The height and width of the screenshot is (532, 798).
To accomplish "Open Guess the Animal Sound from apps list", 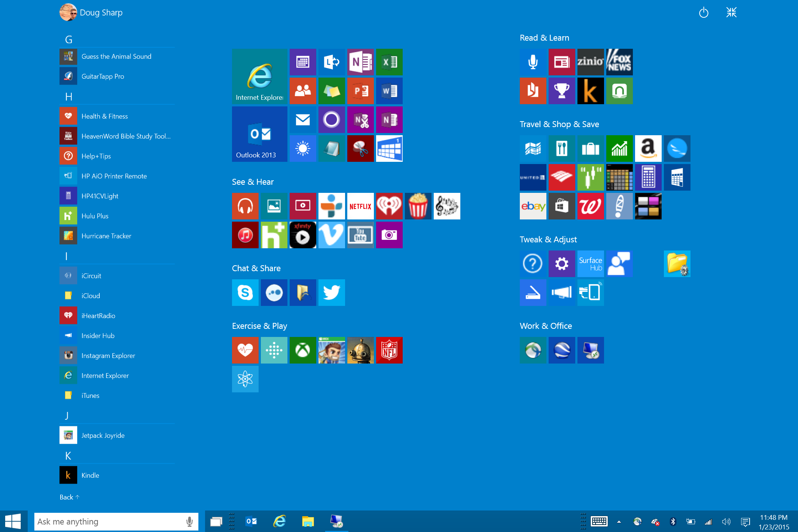I will [117, 57].
